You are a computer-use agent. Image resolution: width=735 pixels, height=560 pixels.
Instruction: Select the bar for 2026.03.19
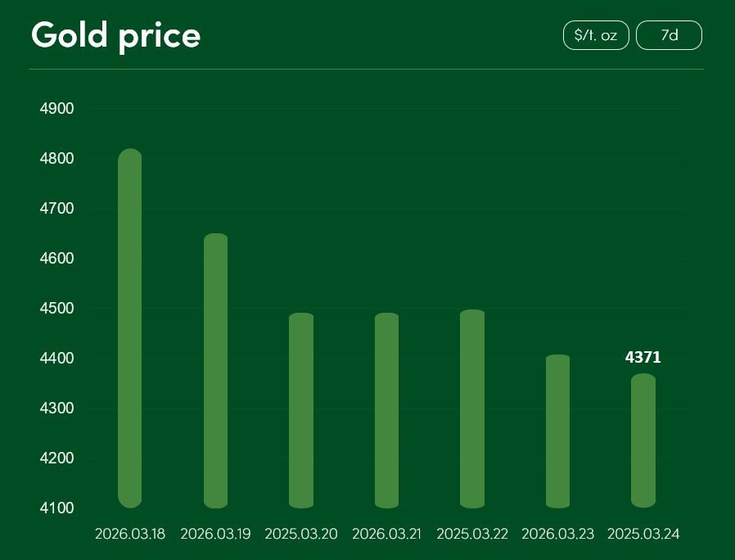click(215, 370)
